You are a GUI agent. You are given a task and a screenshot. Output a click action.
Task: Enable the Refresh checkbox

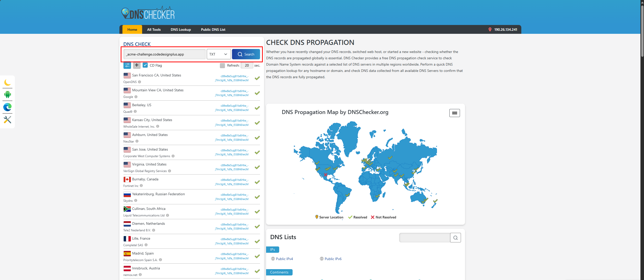pos(222,65)
